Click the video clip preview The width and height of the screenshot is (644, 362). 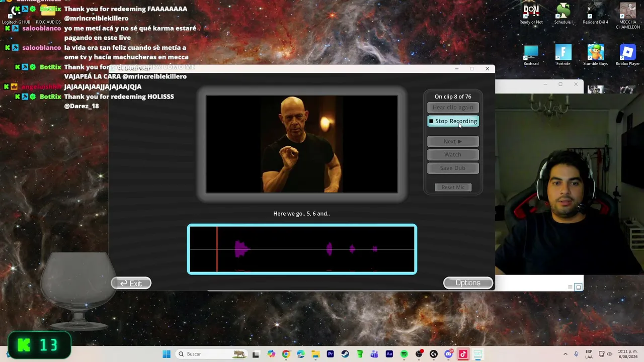pos(302,144)
